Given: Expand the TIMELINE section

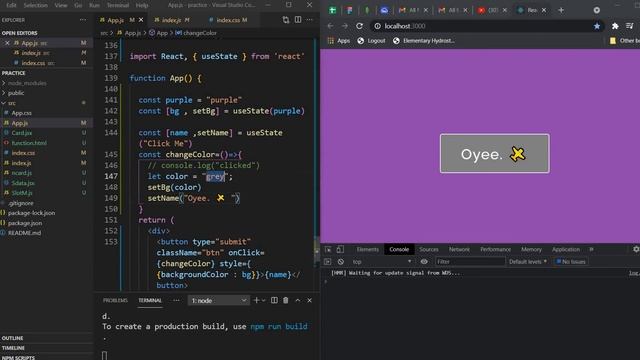Looking at the screenshot, I should tap(13, 348).
